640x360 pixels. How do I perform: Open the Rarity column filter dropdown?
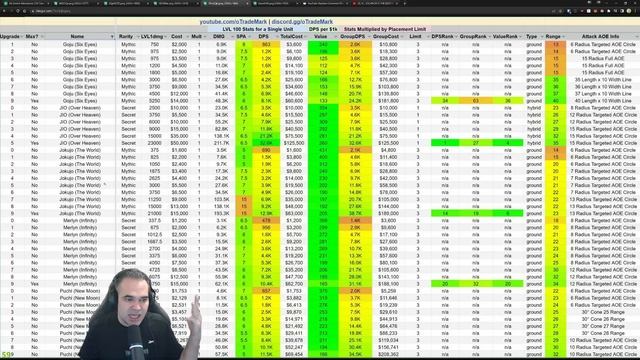[x=138, y=37]
